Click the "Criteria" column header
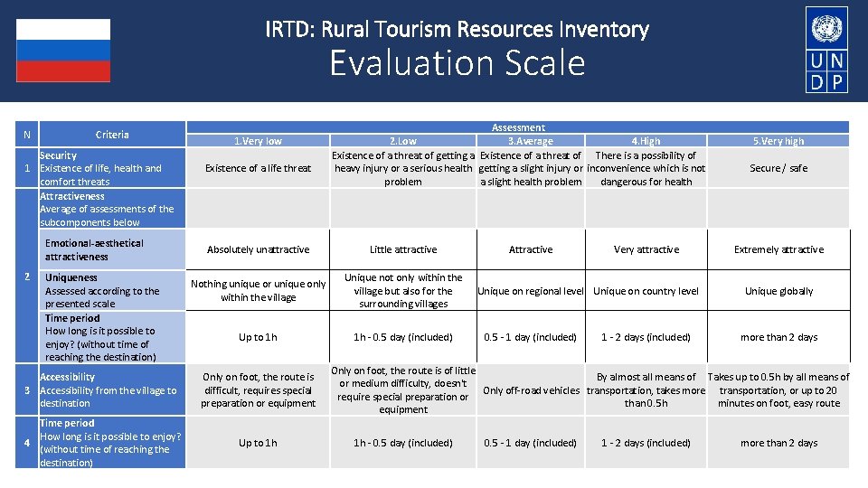868x488 pixels. click(x=112, y=134)
